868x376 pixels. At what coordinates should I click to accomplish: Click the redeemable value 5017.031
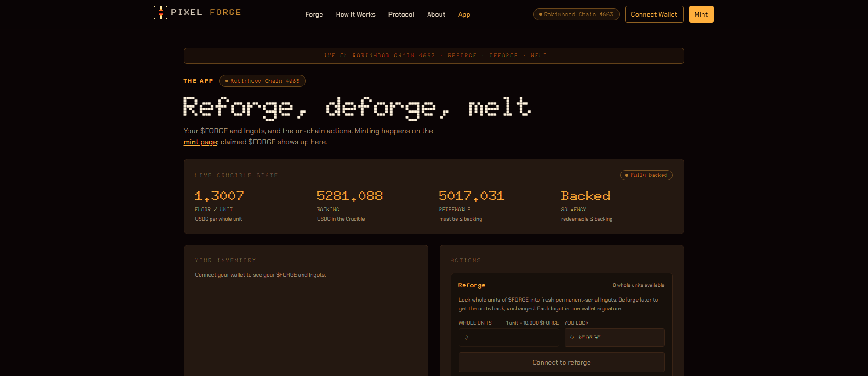pos(472,196)
